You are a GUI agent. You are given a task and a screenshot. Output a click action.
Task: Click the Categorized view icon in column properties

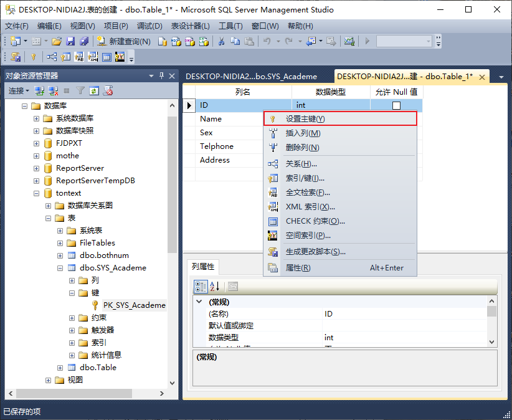(201, 287)
